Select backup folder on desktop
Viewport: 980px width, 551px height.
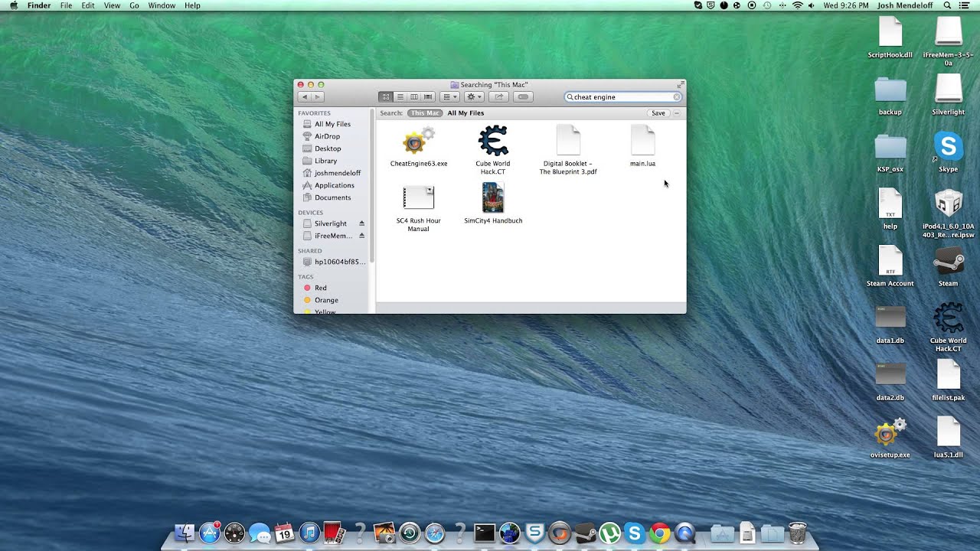(x=890, y=96)
